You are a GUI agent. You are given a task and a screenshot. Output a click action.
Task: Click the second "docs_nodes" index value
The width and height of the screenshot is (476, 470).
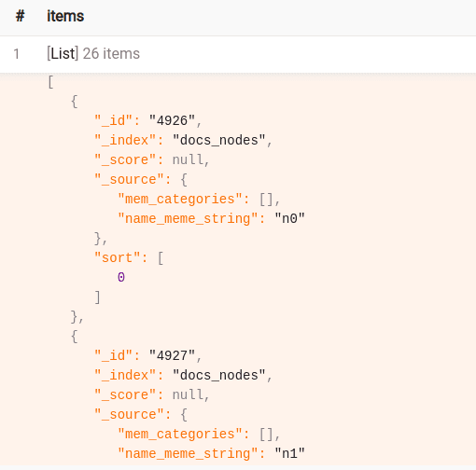pos(219,375)
